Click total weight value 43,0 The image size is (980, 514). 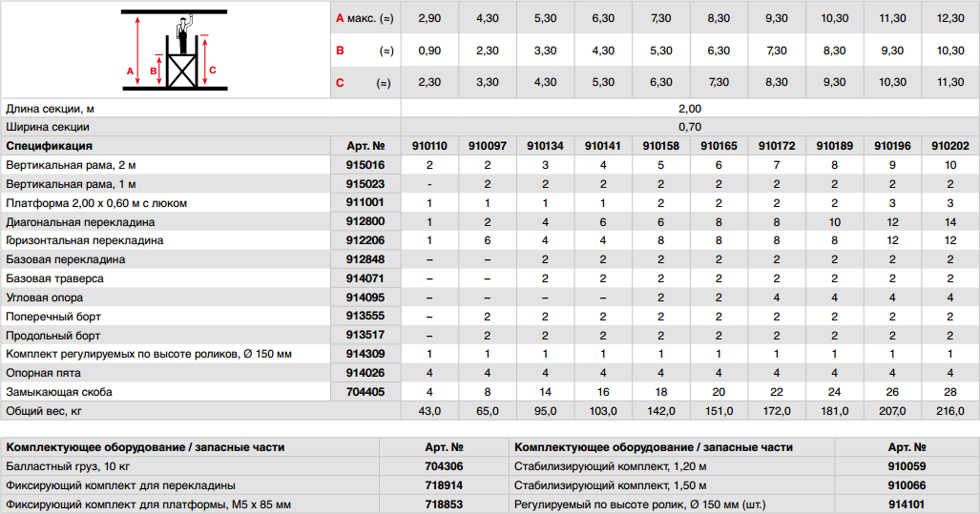click(x=430, y=411)
